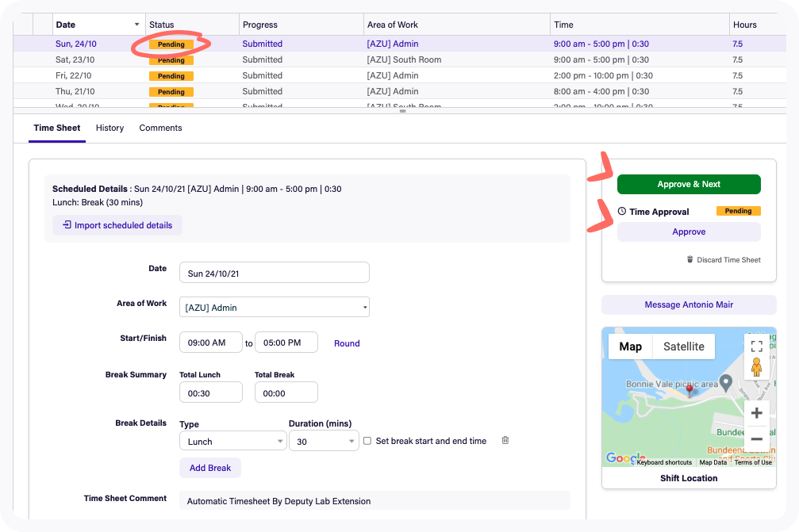Switch to the Time Sheet tab
Viewport: 799px width, 532px height.
57,128
